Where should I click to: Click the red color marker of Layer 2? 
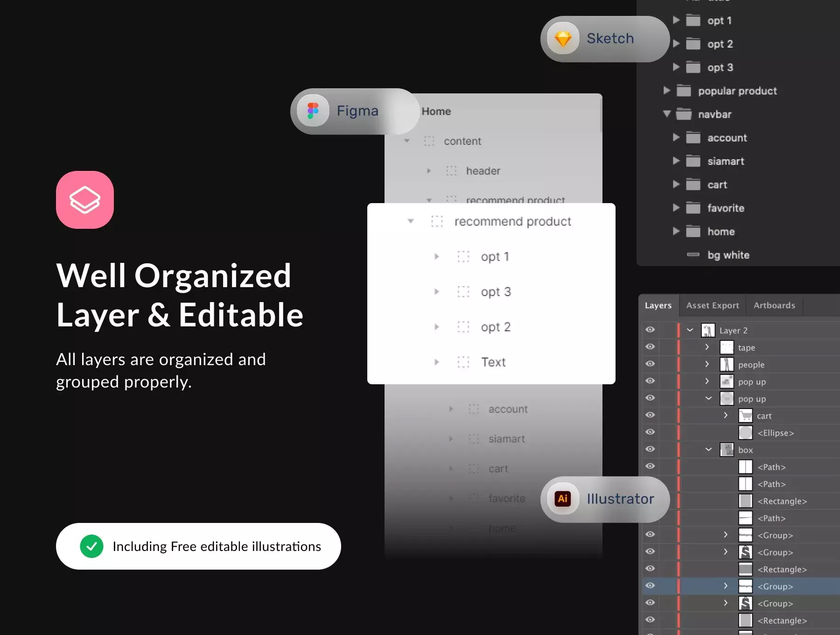pos(678,330)
